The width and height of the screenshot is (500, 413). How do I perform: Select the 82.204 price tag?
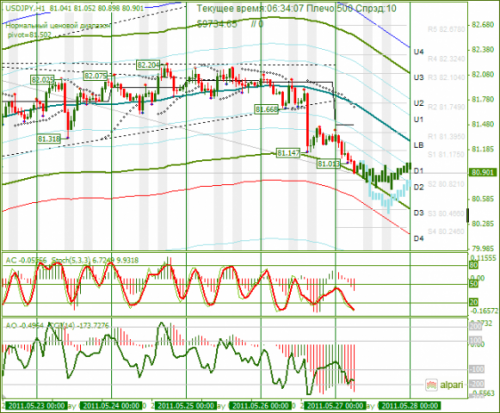(148, 65)
